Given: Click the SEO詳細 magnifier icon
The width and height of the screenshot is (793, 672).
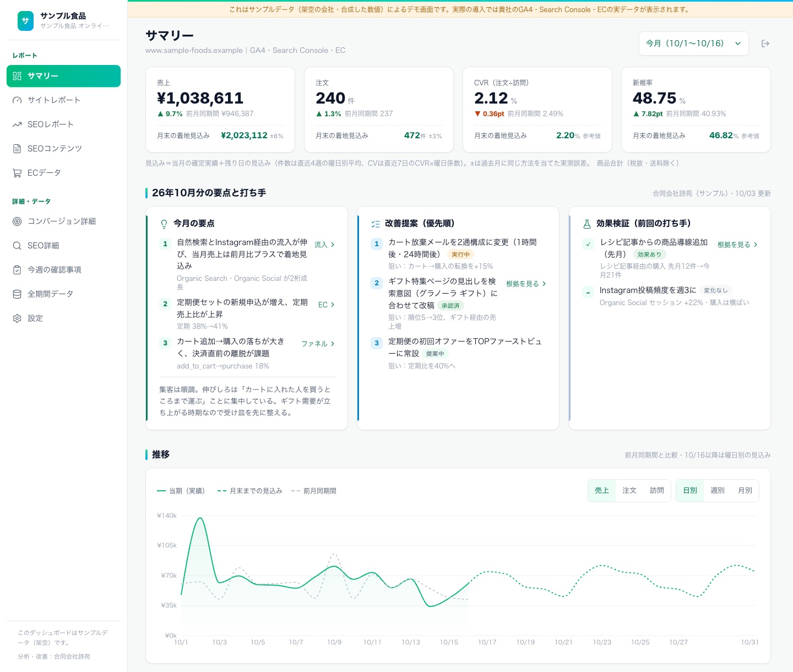Looking at the screenshot, I should point(17,246).
